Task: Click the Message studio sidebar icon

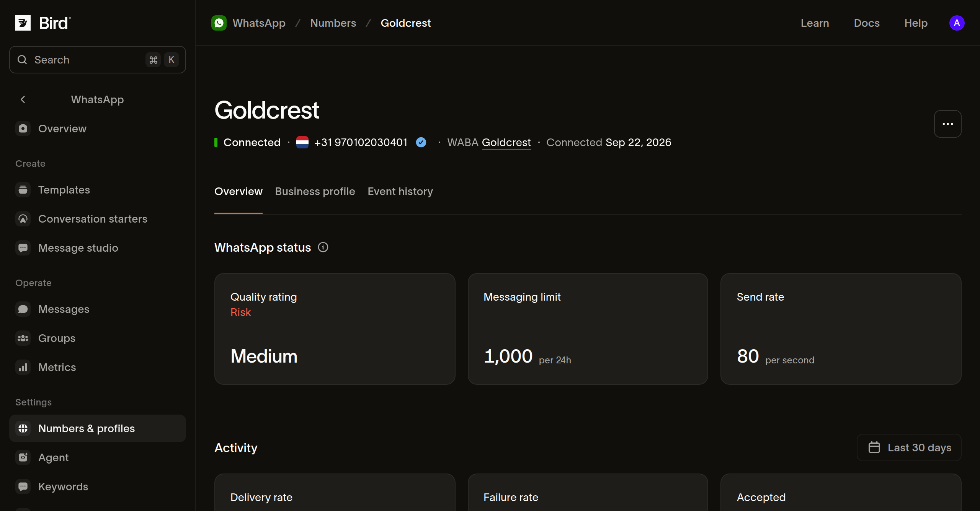Action: point(23,248)
